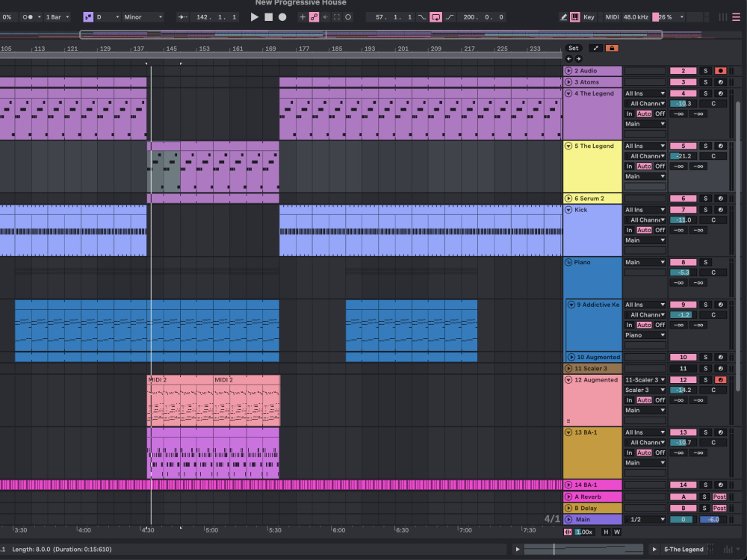Toggle the Arrangement Loop switch
The width and height of the screenshot is (747, 560).
pyautogui.click(x=436, y=17)
